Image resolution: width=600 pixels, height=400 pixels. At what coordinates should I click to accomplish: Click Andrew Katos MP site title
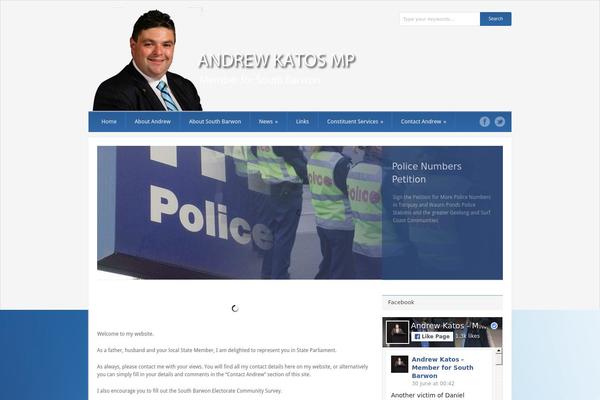point(277,61)
